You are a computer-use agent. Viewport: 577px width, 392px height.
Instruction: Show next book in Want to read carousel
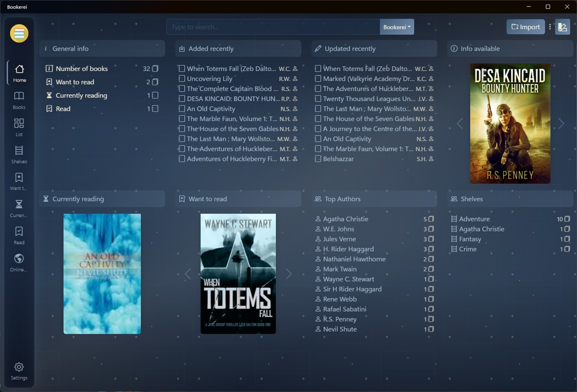pyautogui.click(x=288, y=273)
